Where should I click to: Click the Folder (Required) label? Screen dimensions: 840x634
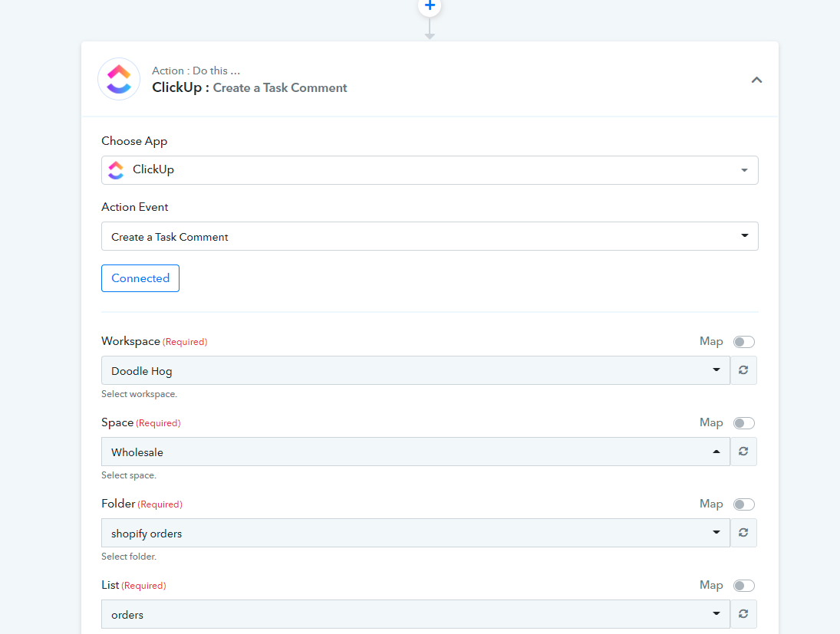pos(142,504)
